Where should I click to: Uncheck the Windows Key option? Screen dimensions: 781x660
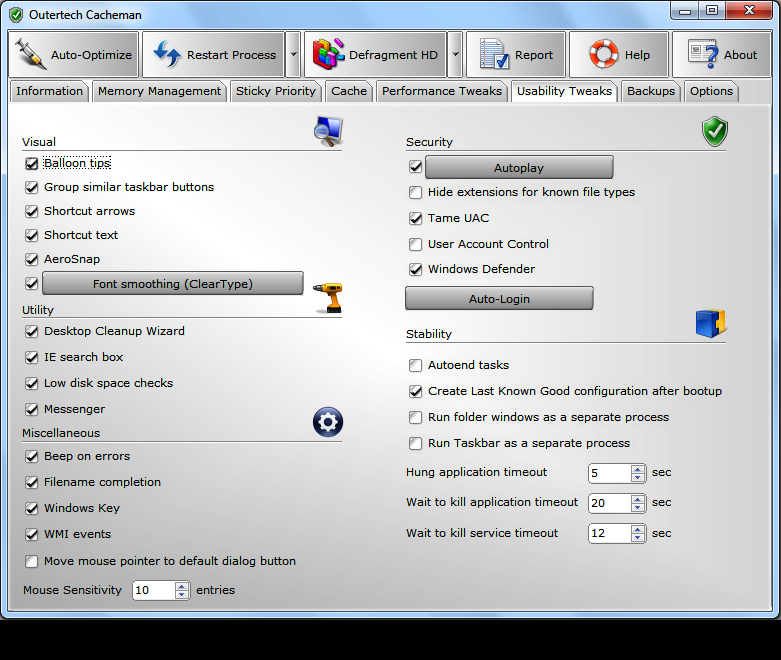(x=31, y=509)
